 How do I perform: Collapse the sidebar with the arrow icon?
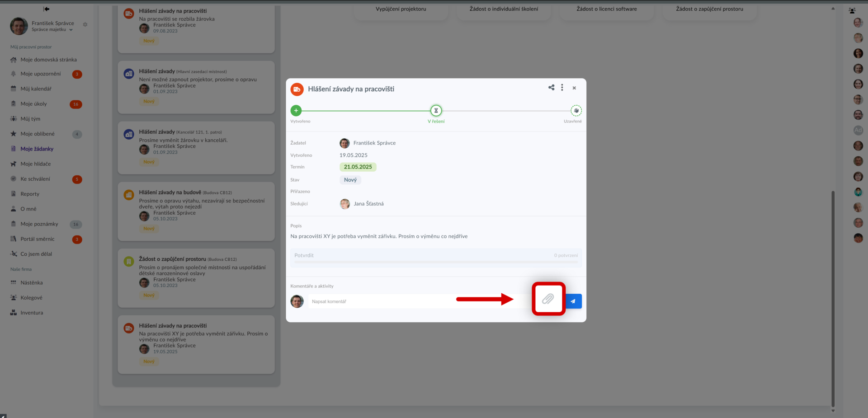tap(46, 9)
